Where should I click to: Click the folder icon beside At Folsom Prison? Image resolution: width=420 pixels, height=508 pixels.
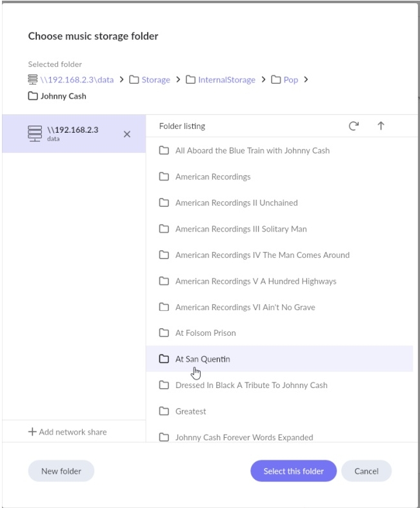click(164, 333)
